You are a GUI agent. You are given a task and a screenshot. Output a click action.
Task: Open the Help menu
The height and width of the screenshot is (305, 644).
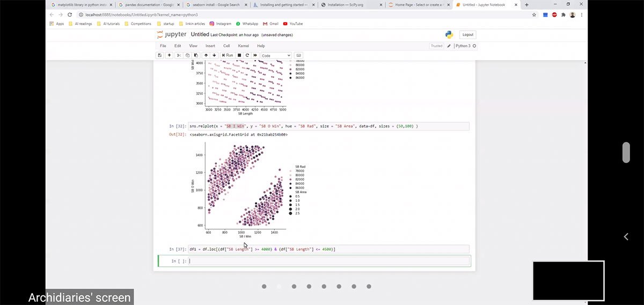(x=261, y=46)
